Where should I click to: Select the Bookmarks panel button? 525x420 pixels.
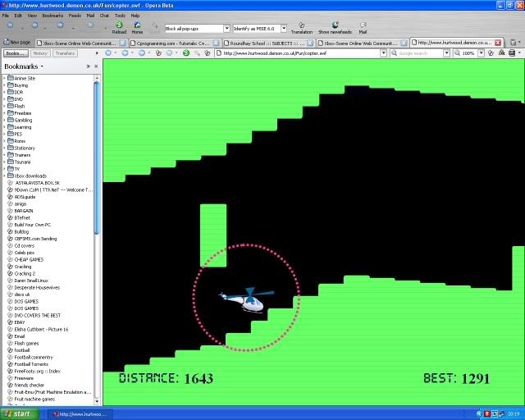16,53
